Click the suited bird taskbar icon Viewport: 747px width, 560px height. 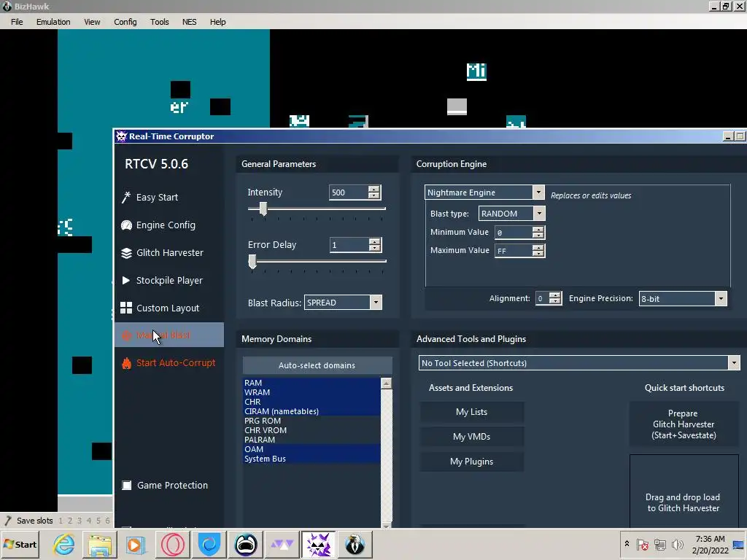[355, 544]
